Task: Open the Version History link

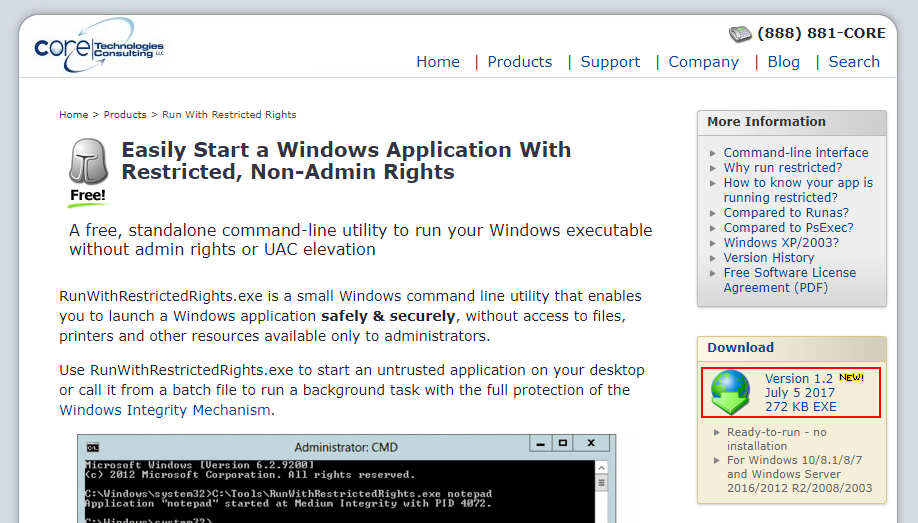Action: pos(769,258)
